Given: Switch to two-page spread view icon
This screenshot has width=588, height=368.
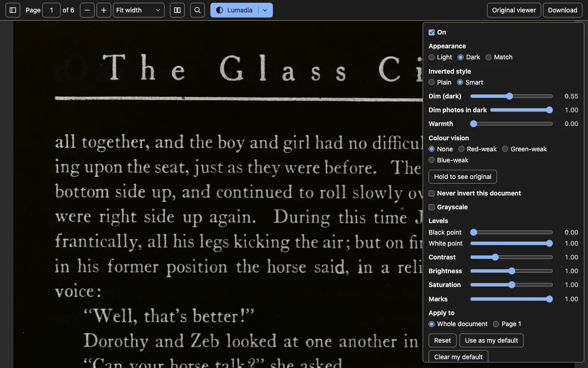Looking at the screenshot, I should pyautogui.click(x=177, y=10).
